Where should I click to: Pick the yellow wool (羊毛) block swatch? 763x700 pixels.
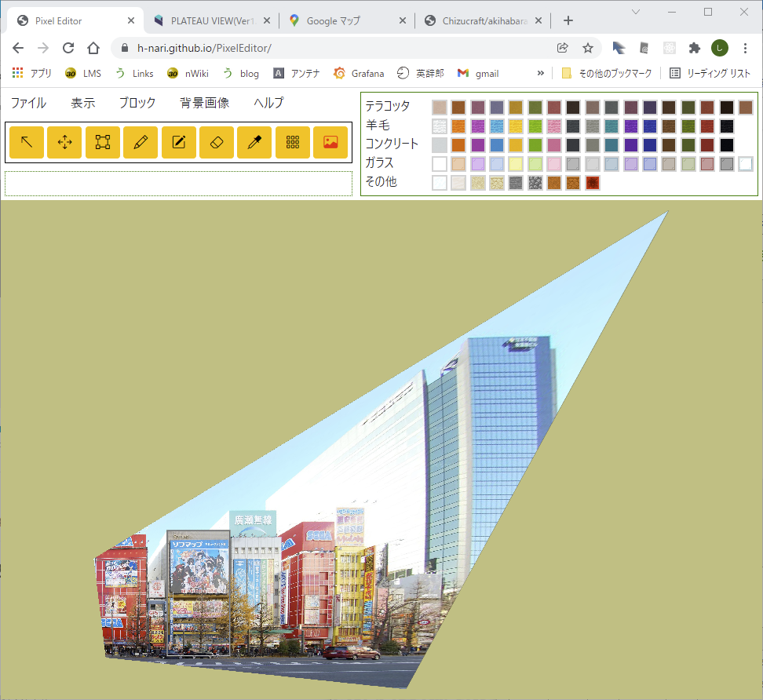click(515, 126)
